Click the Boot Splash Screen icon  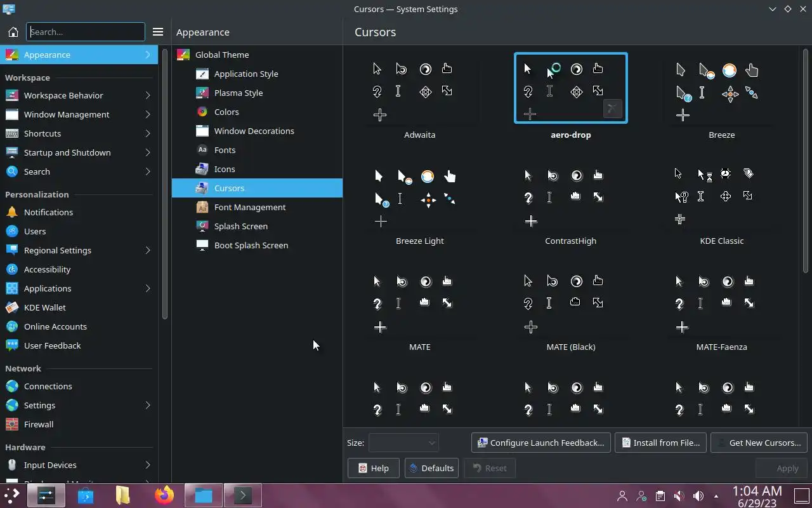pos(202,245)
